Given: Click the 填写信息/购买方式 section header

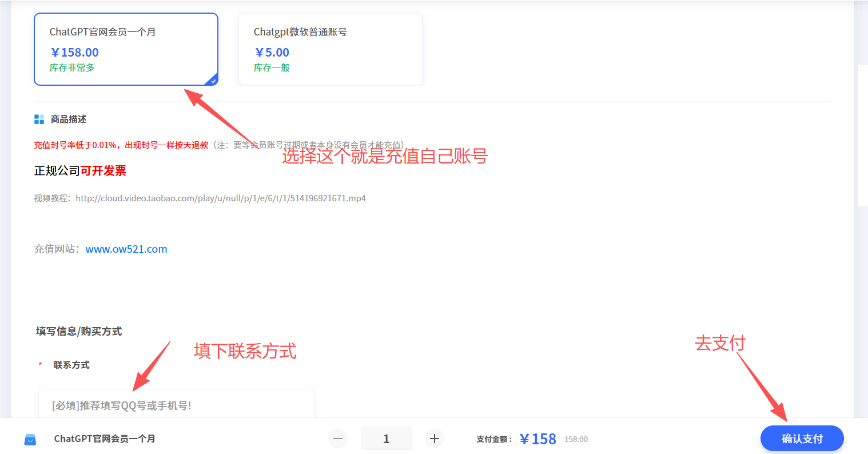Looking at the screenshot, I should coord(77,330).
